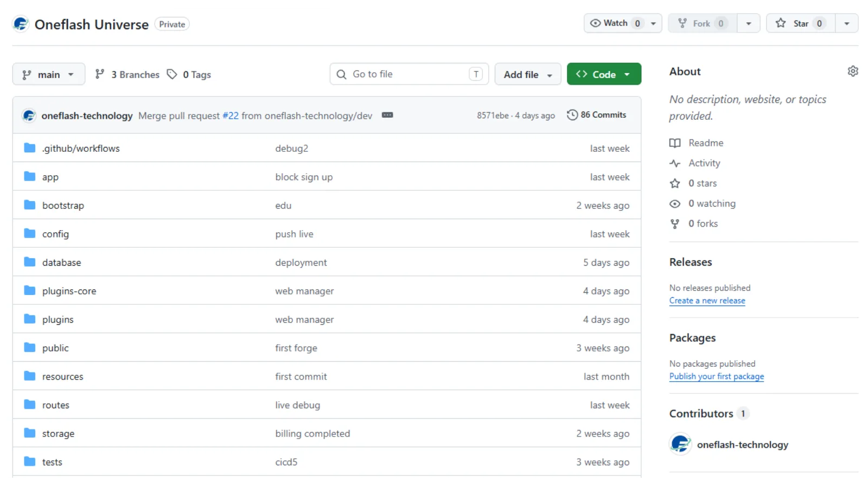Open the Activity link in About
868x488 pixels.
click(704, 163)
